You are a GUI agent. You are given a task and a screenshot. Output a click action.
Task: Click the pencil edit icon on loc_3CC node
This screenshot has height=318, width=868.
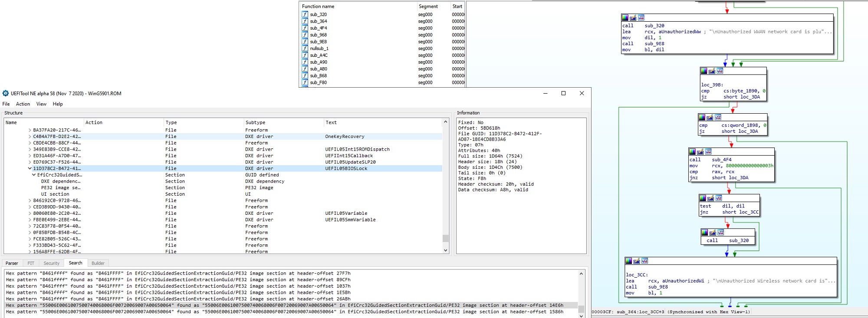pos(637,261)
